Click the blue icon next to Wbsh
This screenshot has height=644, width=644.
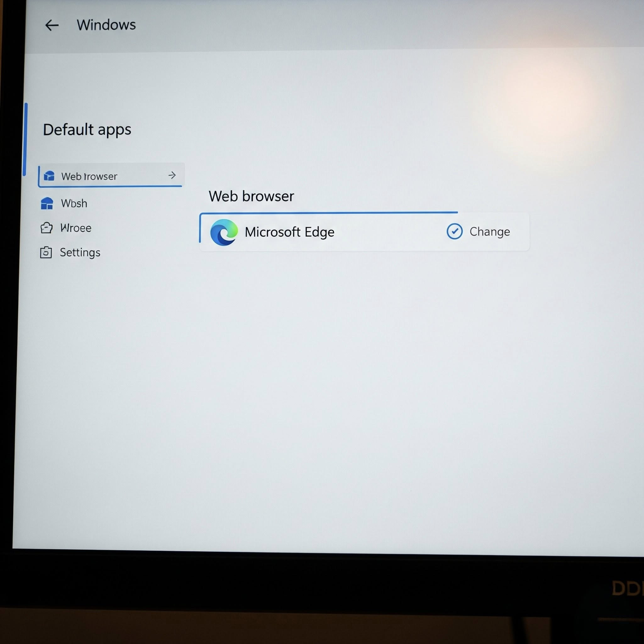click(47, 203)
